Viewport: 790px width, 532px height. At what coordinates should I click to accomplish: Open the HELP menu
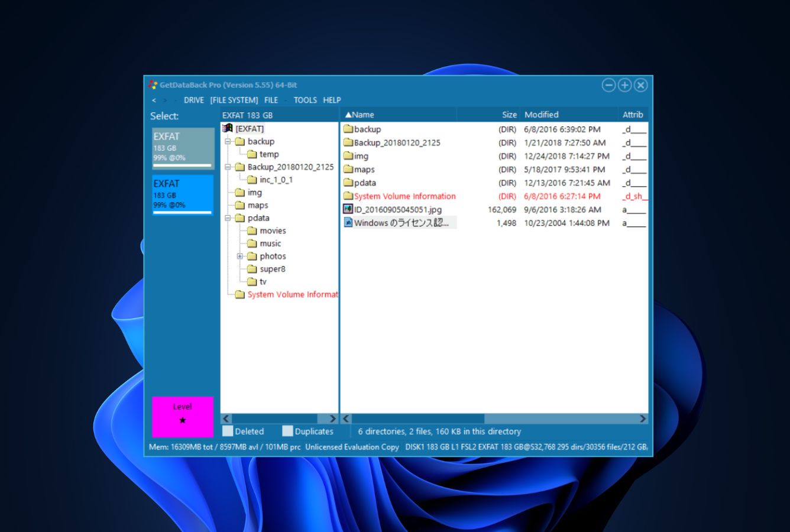click(332, 100)
